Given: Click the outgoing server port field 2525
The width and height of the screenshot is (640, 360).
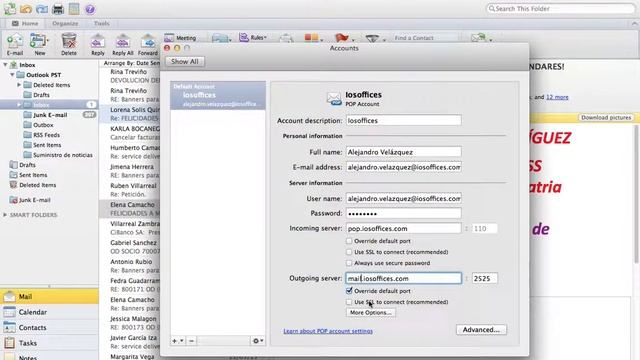Looking at the screenshot, I should tap(484, 278).
